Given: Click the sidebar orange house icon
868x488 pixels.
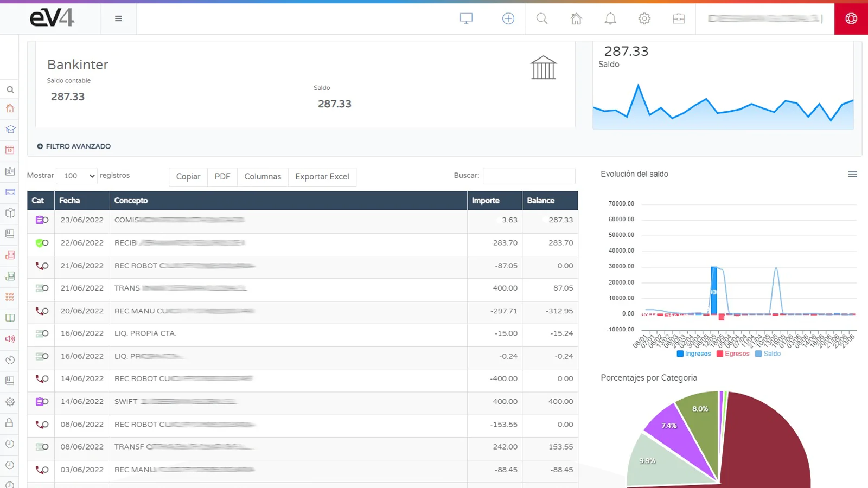Looking at the screenshot, I should tap(10, 108).
